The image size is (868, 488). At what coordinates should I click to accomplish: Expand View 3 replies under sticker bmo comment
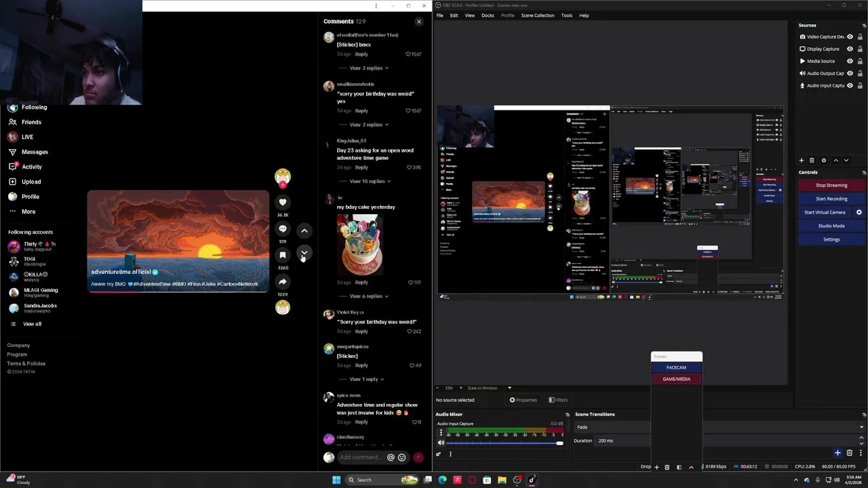pyautogui.click(x=368, y=68)
